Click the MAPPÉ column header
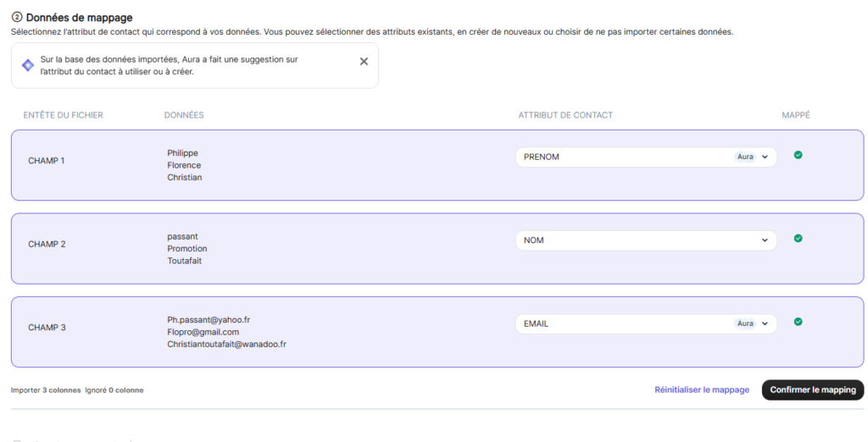Image resolution: width=868 pixels, height=442 pixels. pos(795,115)
